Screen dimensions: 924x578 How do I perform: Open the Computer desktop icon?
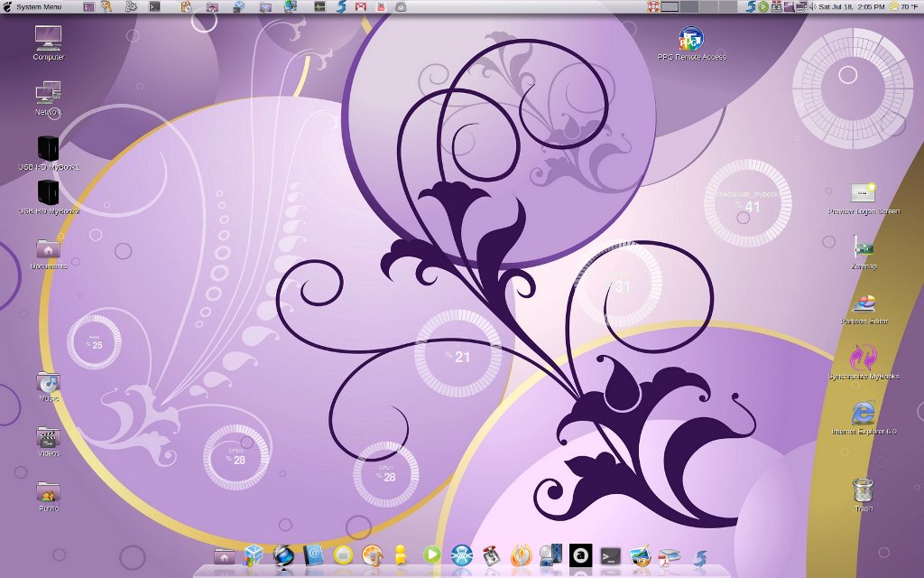(x=49, y=43)
